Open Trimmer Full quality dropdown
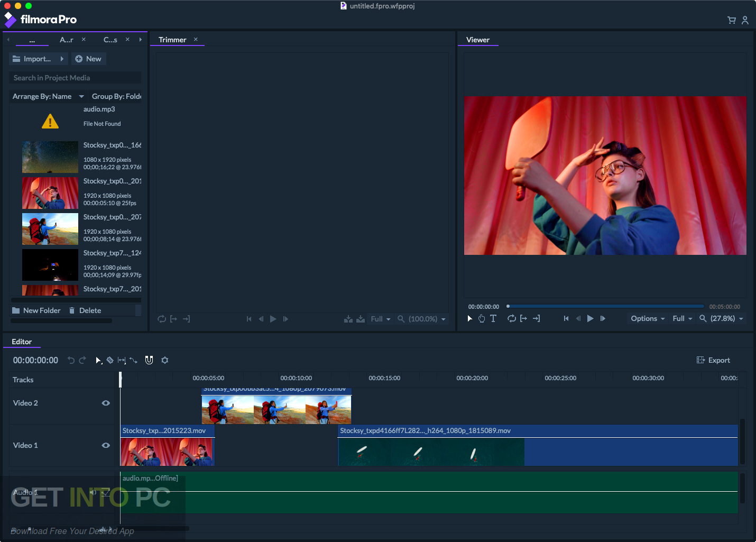756x542 pixels. coord(381,319)
